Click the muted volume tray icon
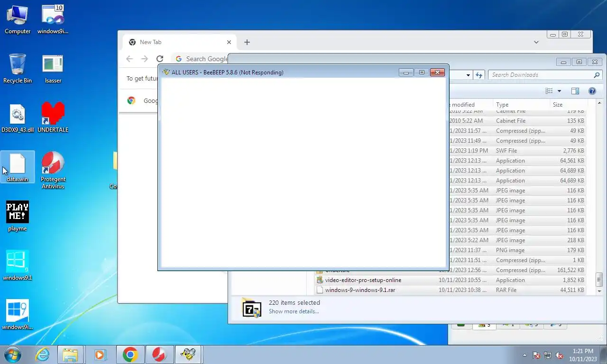Screen dimensions: 607x364 coord(559,355)
